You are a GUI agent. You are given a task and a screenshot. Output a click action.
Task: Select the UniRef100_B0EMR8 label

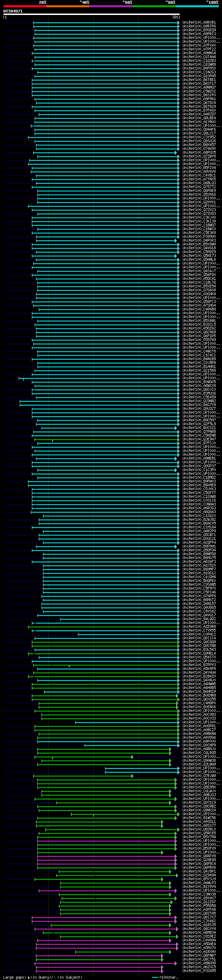pos(199,695)
